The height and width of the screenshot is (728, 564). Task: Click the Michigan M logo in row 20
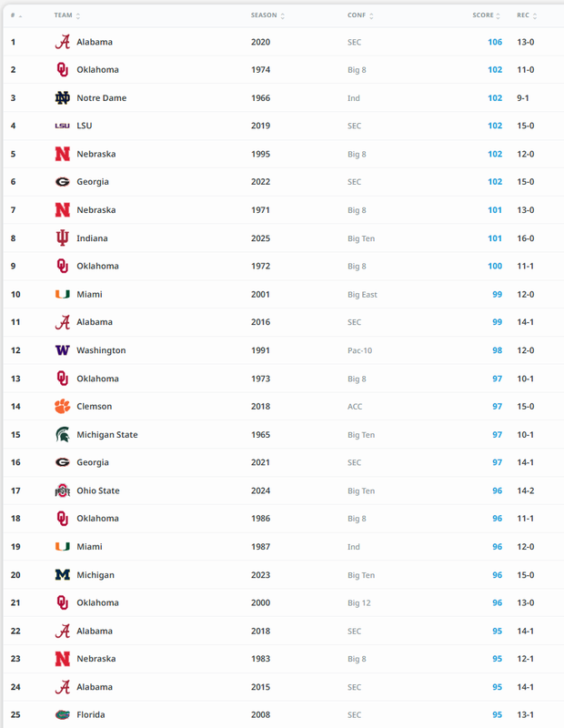point(62,575)
